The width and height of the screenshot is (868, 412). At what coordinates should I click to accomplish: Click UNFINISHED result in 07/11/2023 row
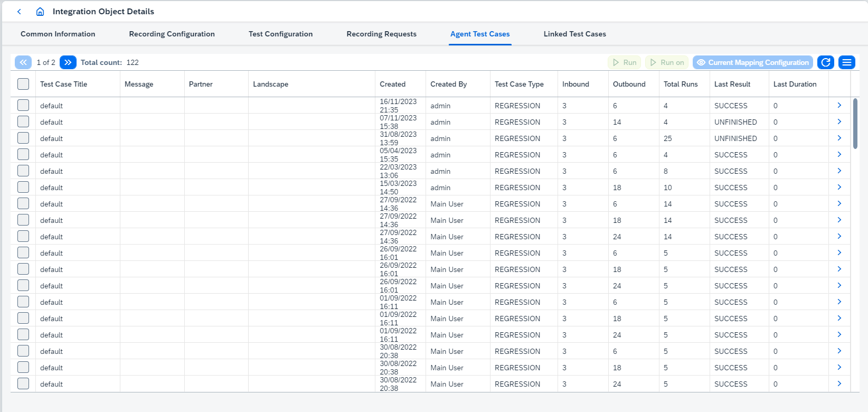click(x=735, y=122)
